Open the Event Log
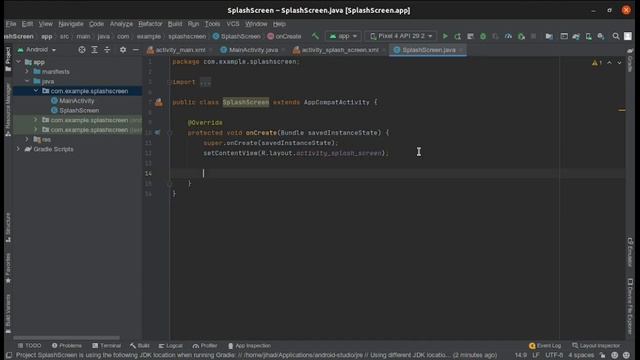The height and width of the screenshot is (360, 640). 545,346
